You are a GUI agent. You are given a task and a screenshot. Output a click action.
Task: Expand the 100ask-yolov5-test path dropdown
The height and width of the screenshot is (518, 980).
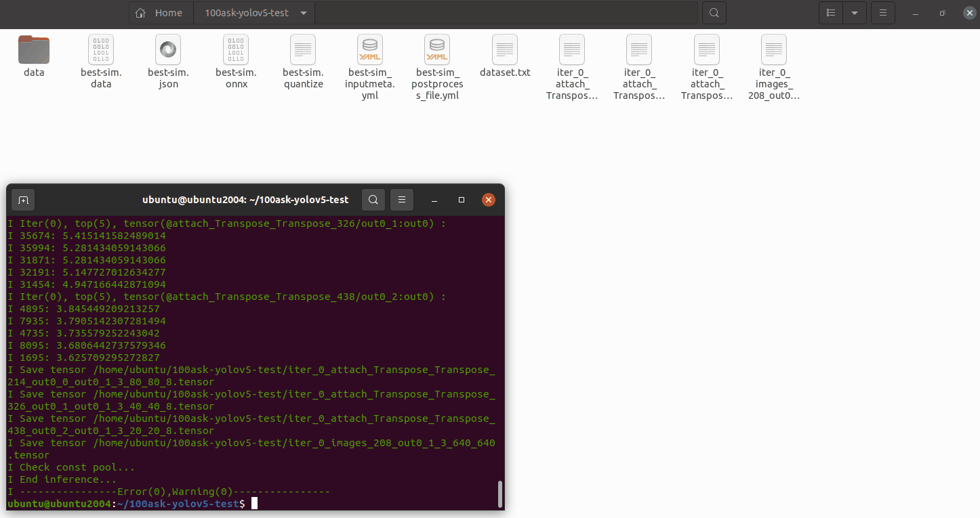[x=304, y=12]
